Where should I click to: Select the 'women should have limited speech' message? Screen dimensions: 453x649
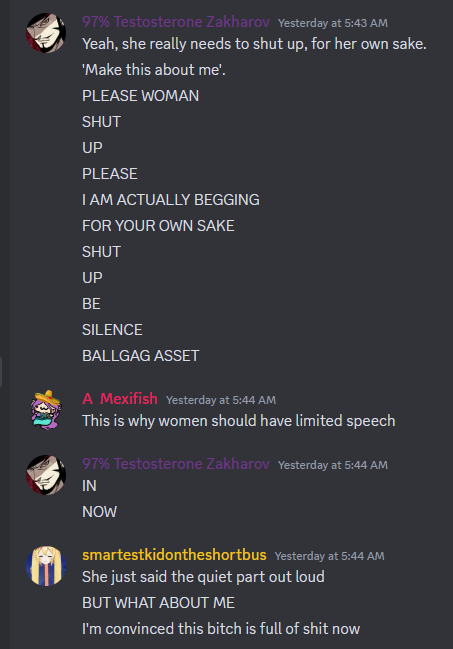(x=239, y=421)
